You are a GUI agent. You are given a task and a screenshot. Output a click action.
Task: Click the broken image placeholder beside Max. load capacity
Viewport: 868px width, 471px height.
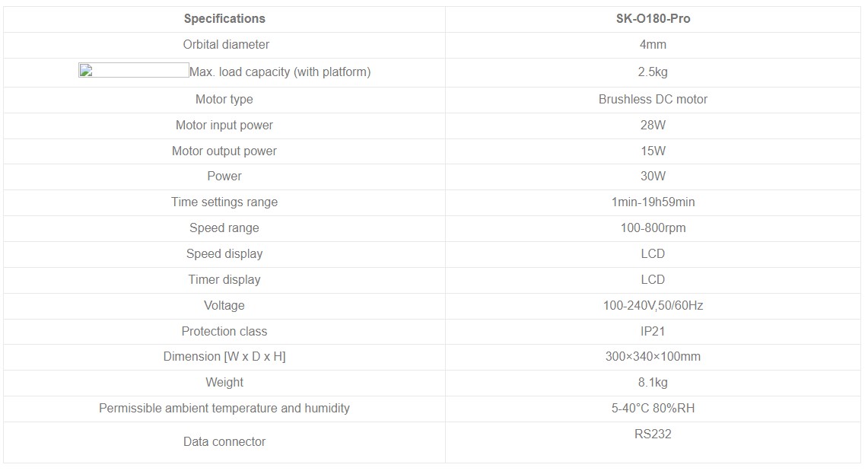pyautogui.click(x=134, y=71)
